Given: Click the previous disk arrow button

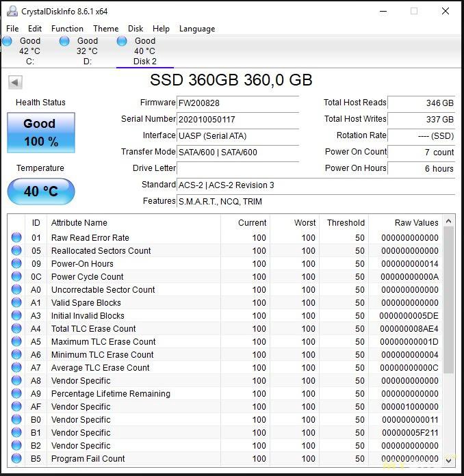Looking at the screenshot, I should [15, 82].
